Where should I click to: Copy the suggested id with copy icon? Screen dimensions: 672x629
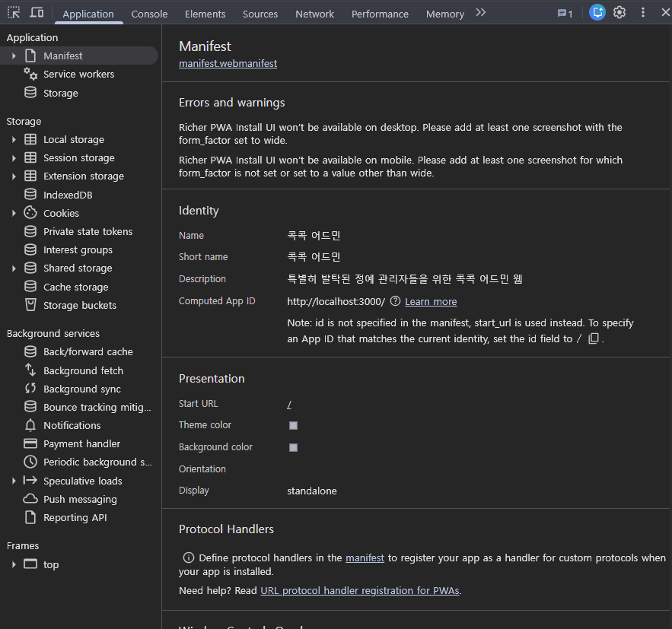tap(594, 338)
